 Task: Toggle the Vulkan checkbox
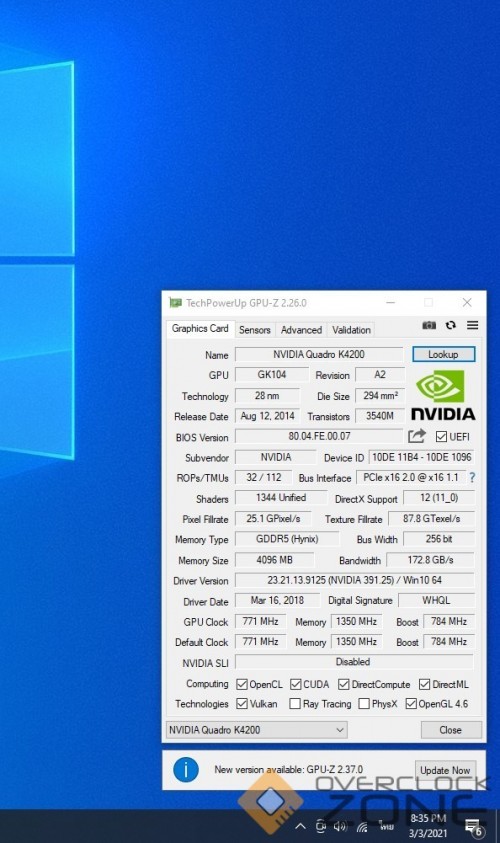pos(242,704)
